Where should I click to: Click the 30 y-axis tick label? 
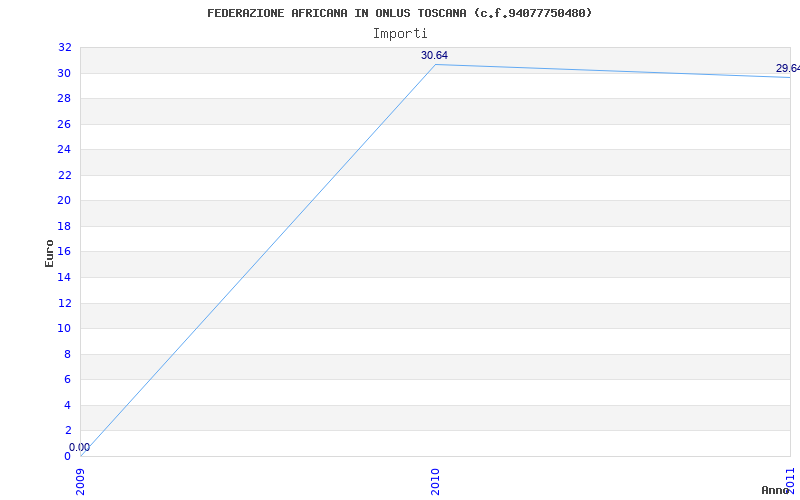click(65, 73)
